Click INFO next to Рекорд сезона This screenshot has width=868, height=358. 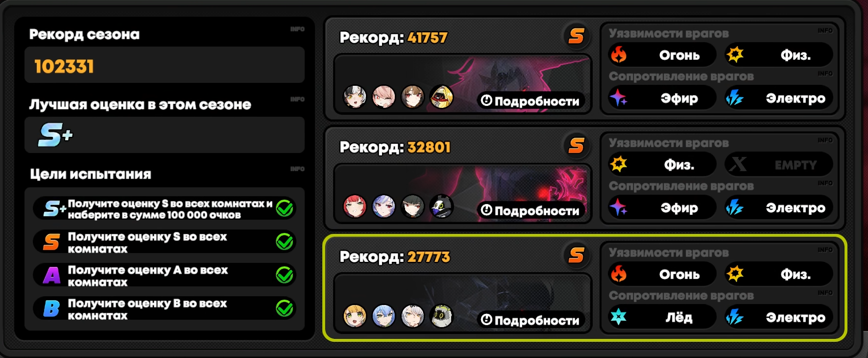point(297,29)
